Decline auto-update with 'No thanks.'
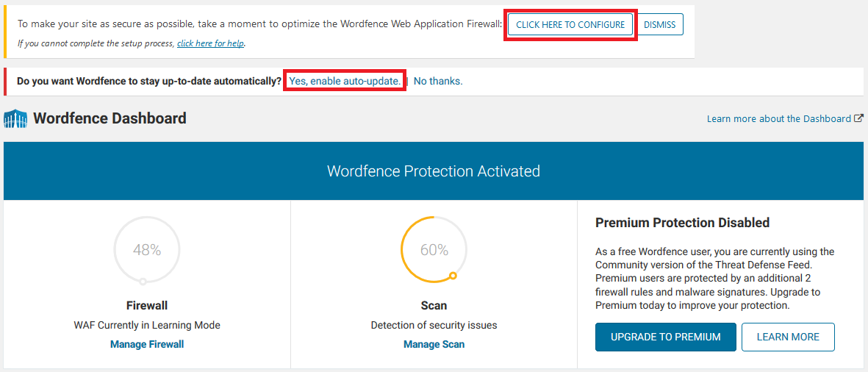The image size is (868, 372). (438, 81)
